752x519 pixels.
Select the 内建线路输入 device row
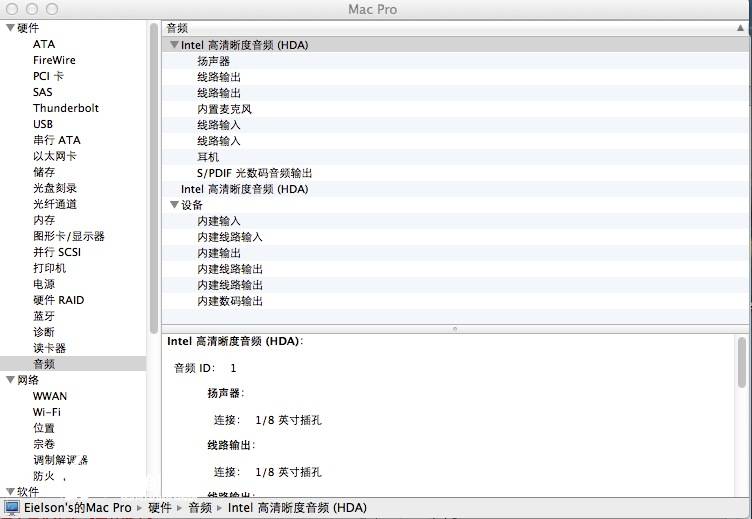click(455, 237)
